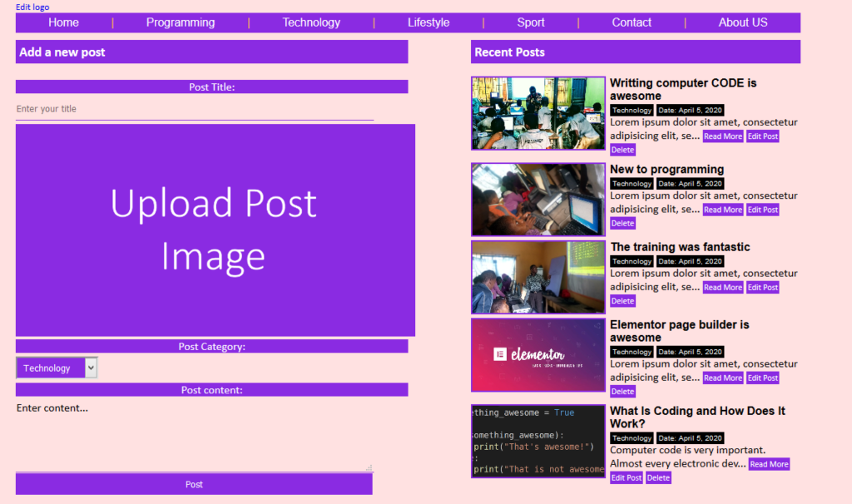The image size is (852, 504).
Task: Open the Home menu item
Action: [x=63, y=22]
